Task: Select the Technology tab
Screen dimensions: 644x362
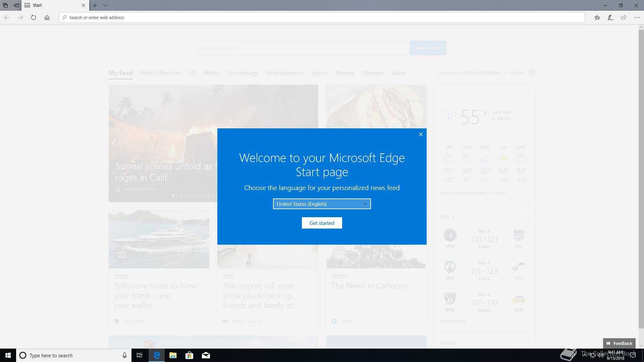Action: pyautogui.click(x=243, y=73)
